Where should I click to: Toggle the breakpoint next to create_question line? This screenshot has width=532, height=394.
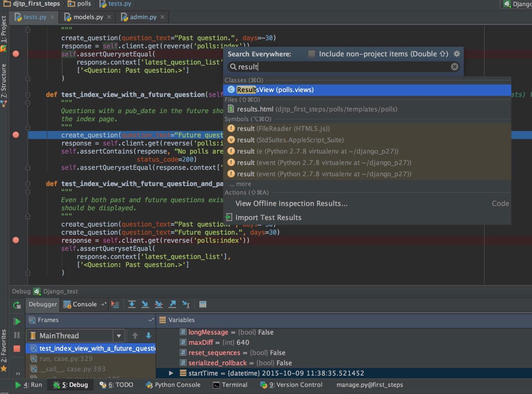16,135
